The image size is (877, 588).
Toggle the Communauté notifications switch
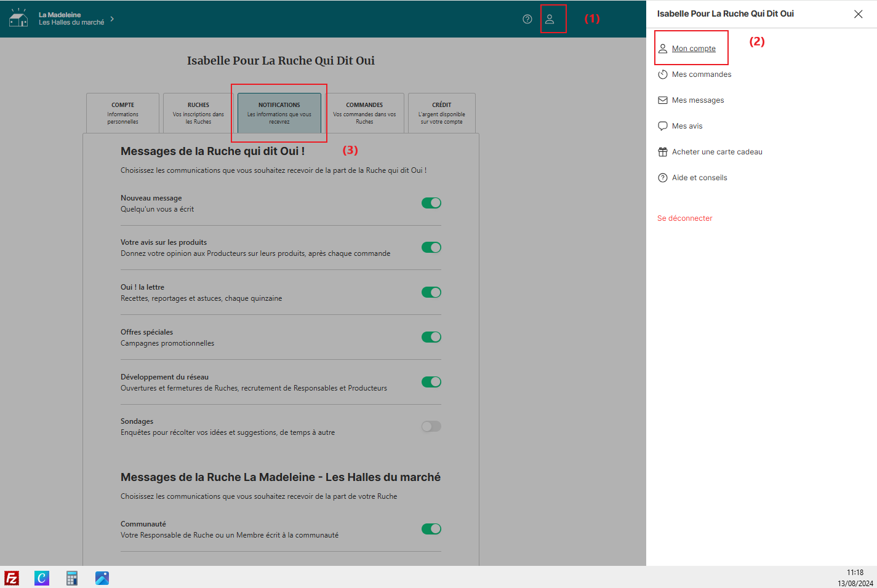tap(431, 529)
